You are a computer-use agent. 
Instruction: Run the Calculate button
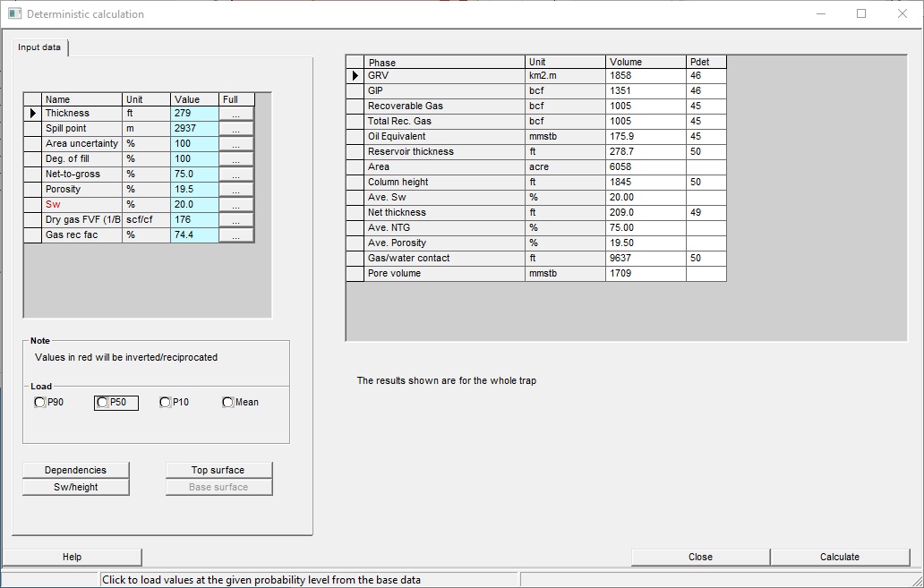[839, 557]
